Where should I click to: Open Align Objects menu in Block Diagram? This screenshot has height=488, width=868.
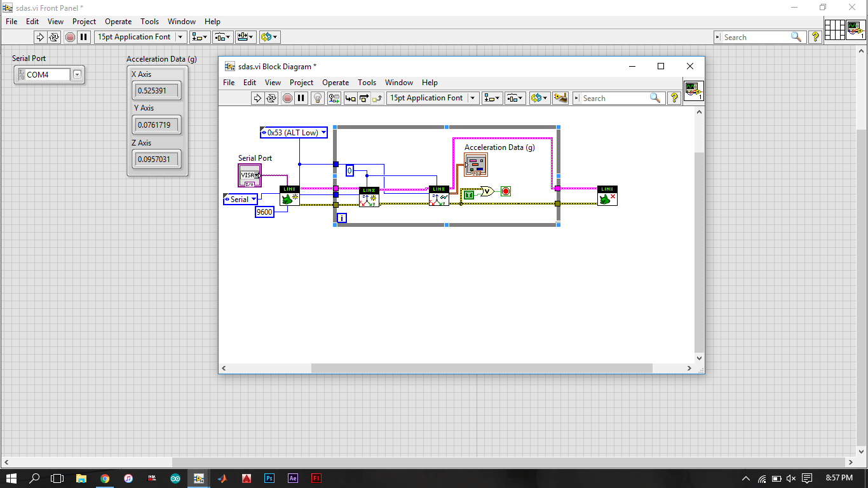[492, 98]
